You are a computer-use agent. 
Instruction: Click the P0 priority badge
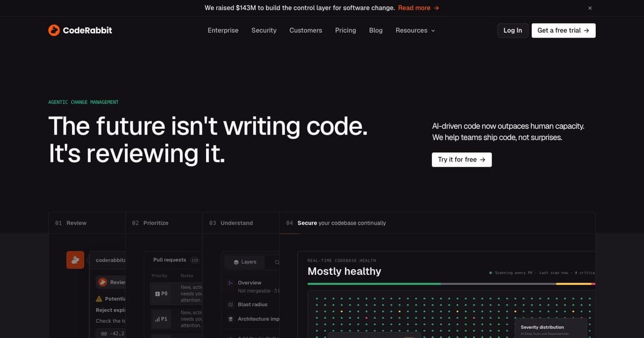point(162,294)
